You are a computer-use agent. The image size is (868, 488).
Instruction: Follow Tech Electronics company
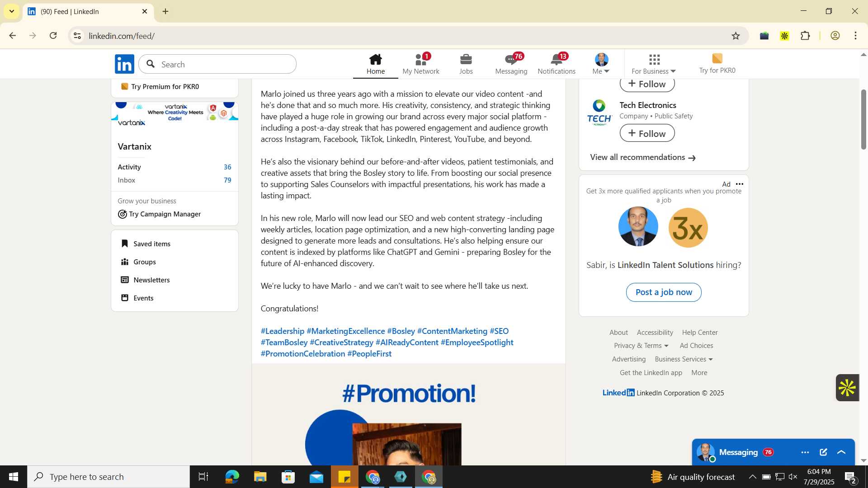point(647,133)
